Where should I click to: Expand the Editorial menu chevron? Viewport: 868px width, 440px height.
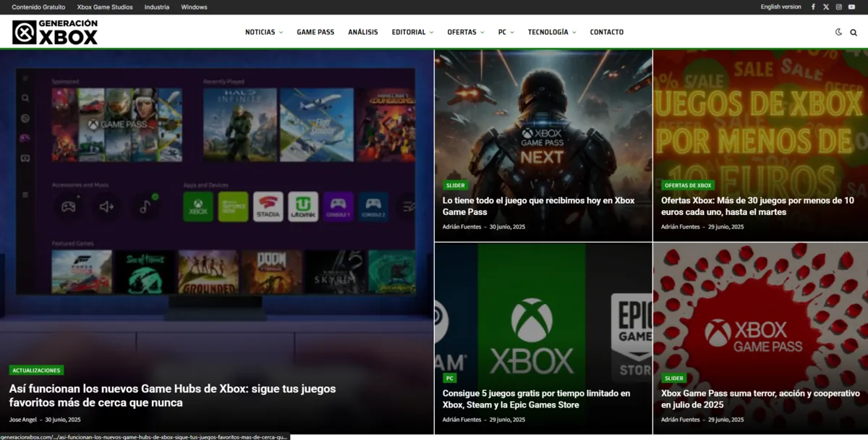click(x=432, y=32)
